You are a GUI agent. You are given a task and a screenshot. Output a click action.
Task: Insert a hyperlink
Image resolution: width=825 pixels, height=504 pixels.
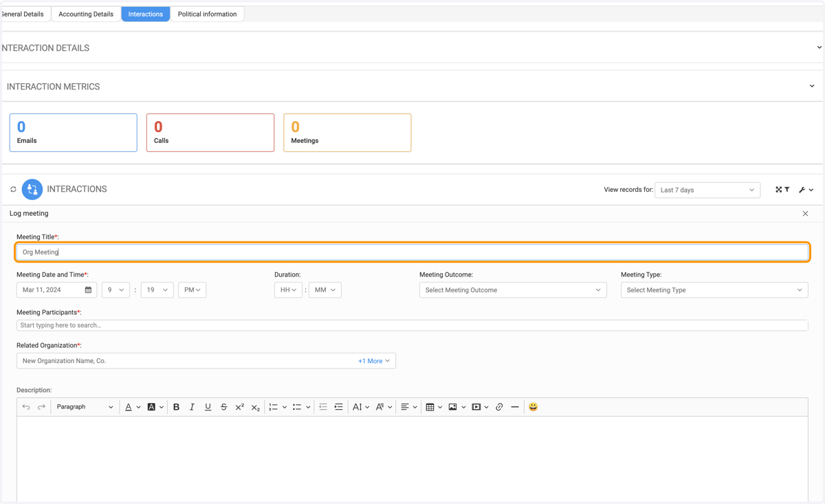[x=499, y=407]
